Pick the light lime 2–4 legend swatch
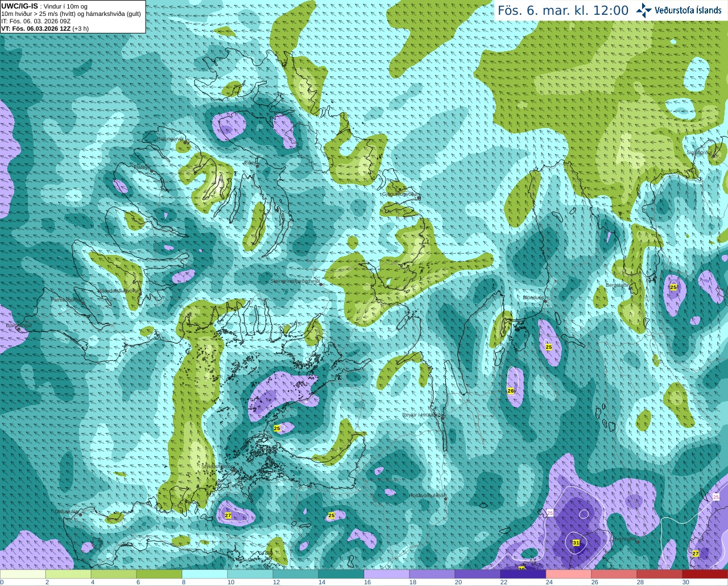The width and height of the screenshot is (728, 586). coord(68,574)
